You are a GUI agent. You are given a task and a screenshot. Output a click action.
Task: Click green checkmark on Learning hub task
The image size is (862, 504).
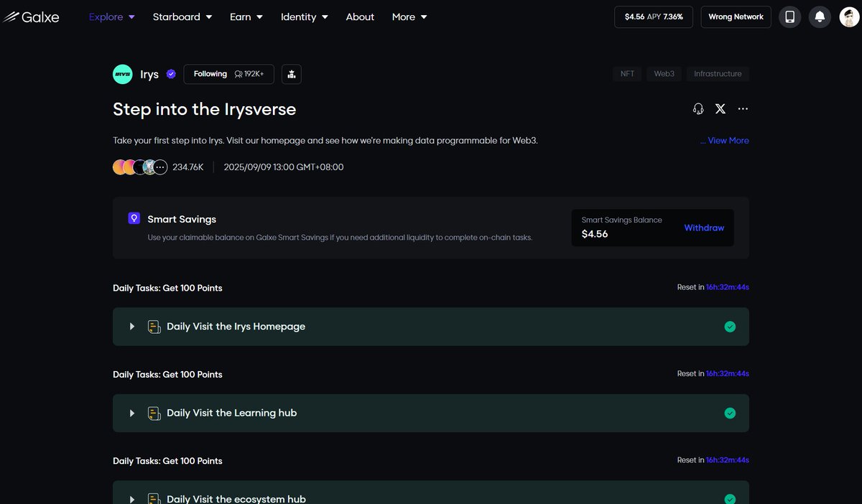(x=730, y=413)
